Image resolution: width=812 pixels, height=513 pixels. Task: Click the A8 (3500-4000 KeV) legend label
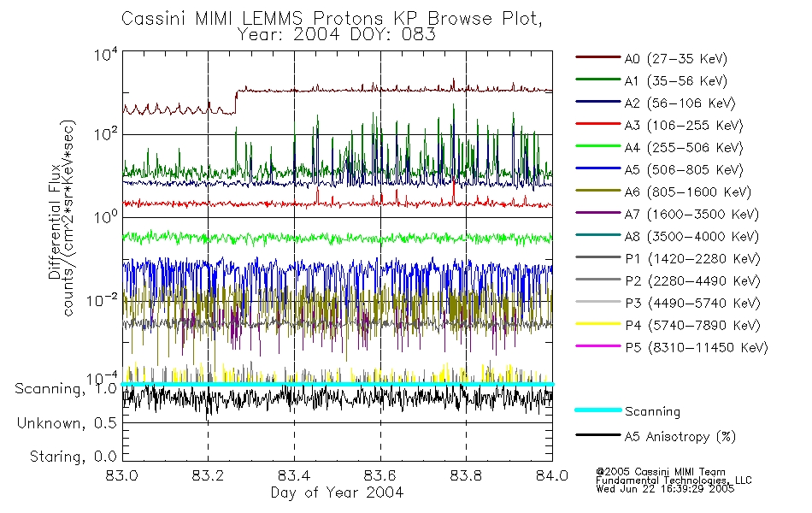[x=691, y=236]
